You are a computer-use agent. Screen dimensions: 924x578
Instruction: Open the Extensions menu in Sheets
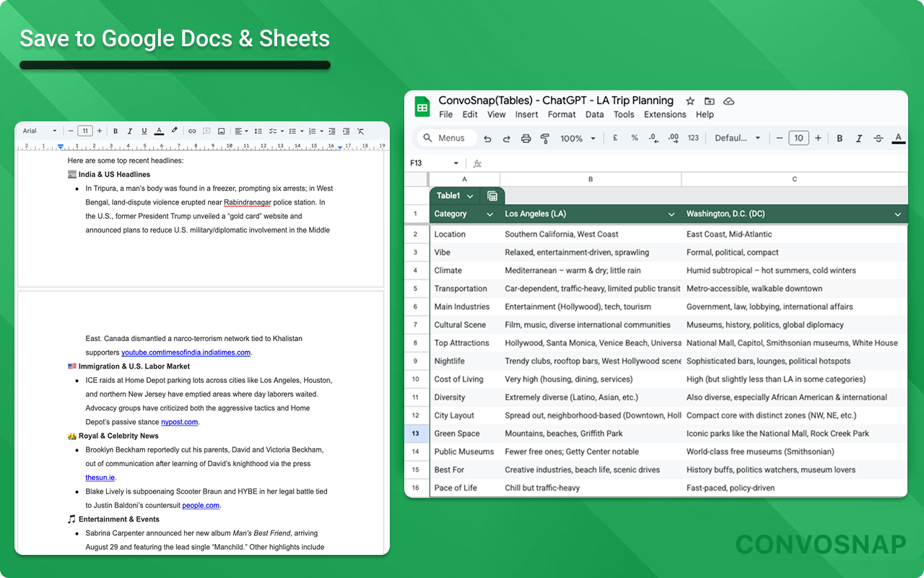[x=665, y=114]
